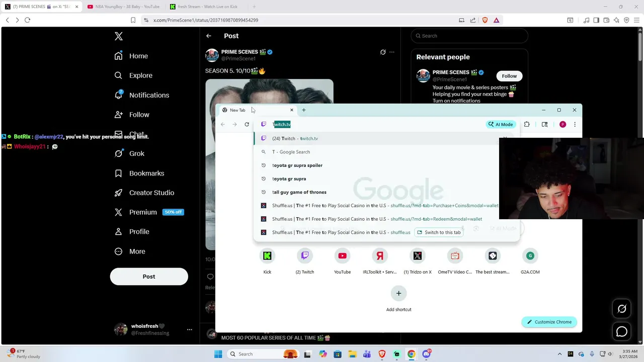Open the Twitch shortcut tile
This screenshot has width=644, height=362.
[304, 261]
